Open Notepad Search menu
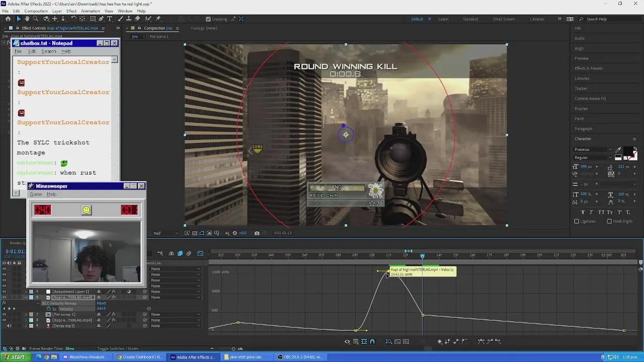This screenshot has height=362, width=644. [x=48, y=51]
